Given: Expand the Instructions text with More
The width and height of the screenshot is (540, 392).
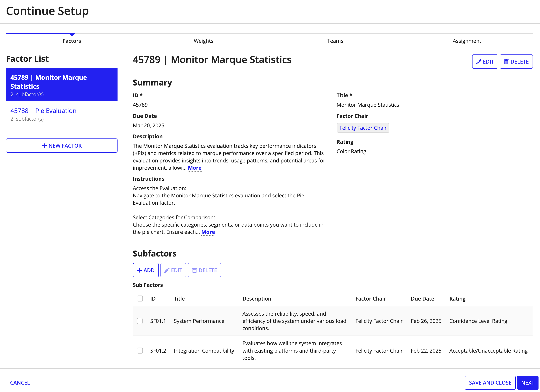Looking at the screenshot, I should [208, 232].
